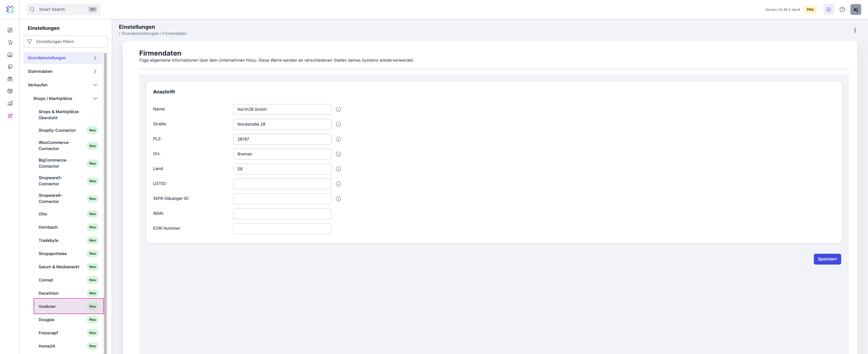Viewport: 868px width, 354px height.
Task: Open settings via the gear icon
Action: 828,9
